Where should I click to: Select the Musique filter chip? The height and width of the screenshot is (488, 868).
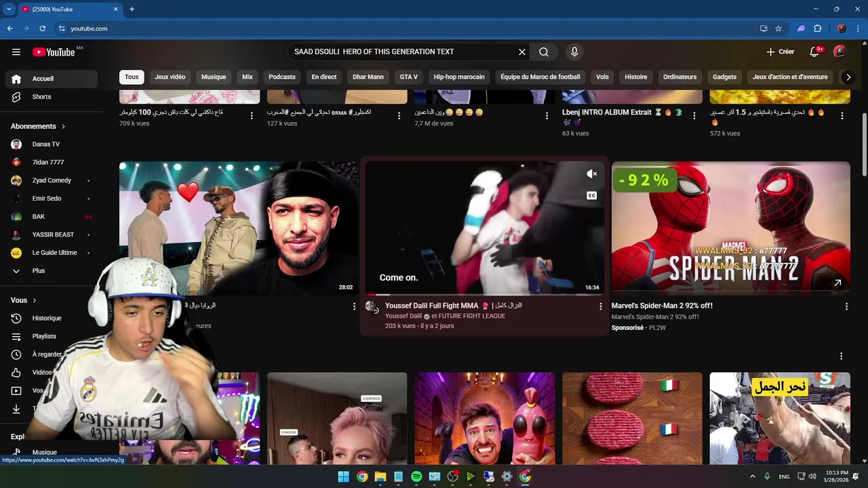(x=214, y=77)
